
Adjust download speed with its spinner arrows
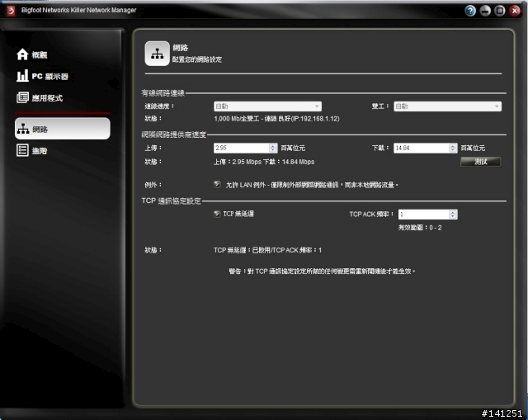[x=453, y=148]
